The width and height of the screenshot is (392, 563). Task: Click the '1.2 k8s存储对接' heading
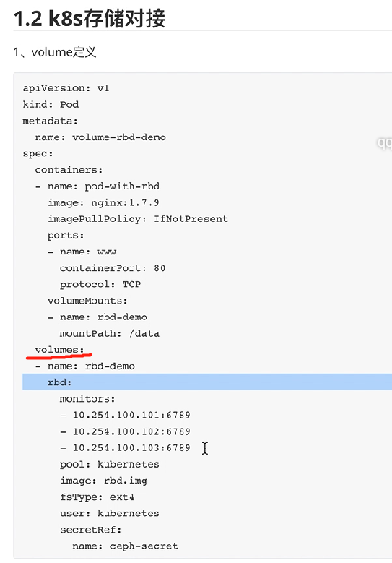(x=90, y=18)
